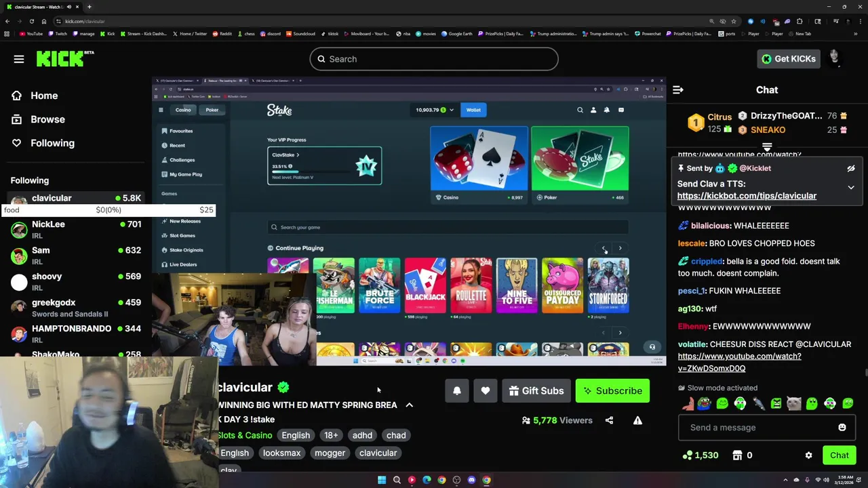Viewport: 868px width, 488px height.
Task: Click the Windows Start icon
Action: point(382,480)
